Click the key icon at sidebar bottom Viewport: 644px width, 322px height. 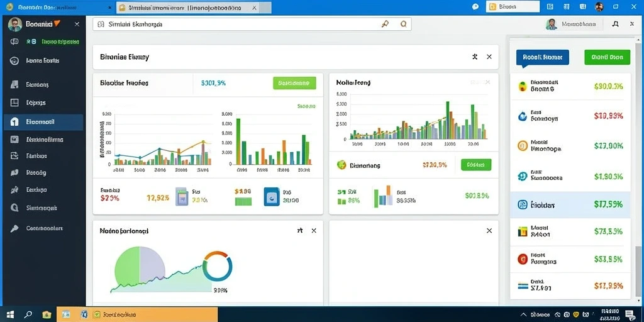point(14,228)
